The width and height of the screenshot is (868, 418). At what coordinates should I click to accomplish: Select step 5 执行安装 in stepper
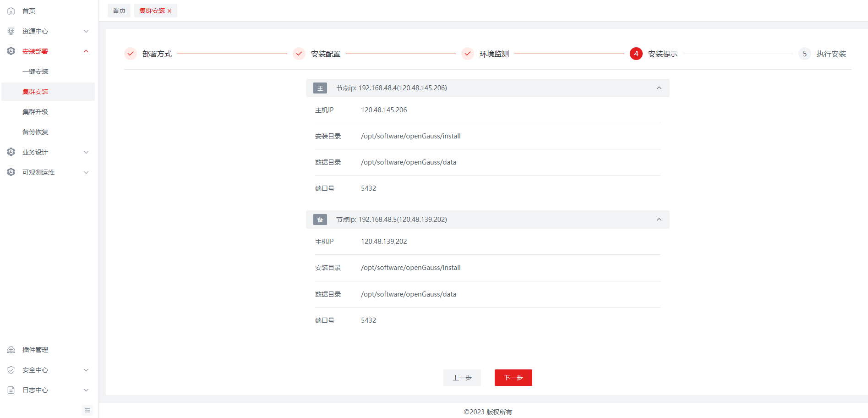805,54
